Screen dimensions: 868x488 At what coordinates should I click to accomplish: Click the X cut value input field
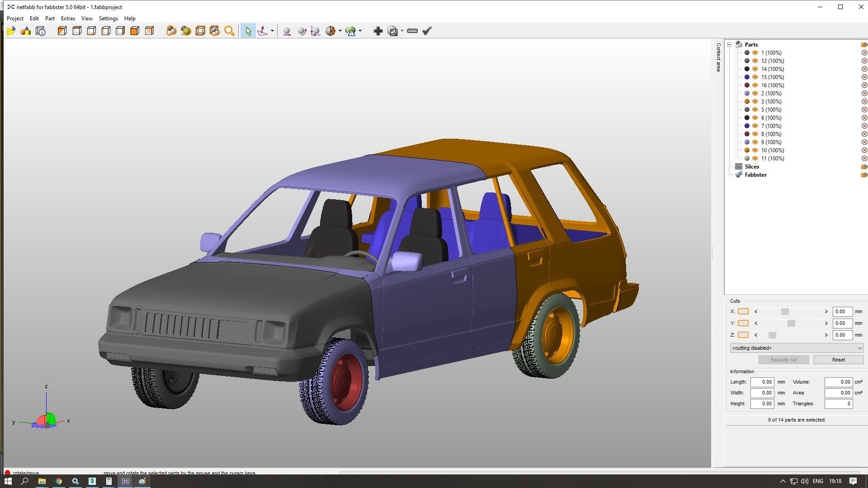click(842, 312)
